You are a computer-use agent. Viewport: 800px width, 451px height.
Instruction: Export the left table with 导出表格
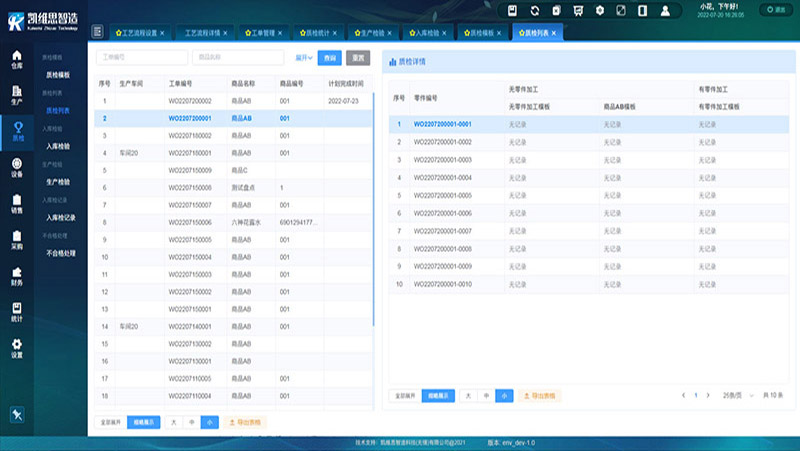[245, 422]
